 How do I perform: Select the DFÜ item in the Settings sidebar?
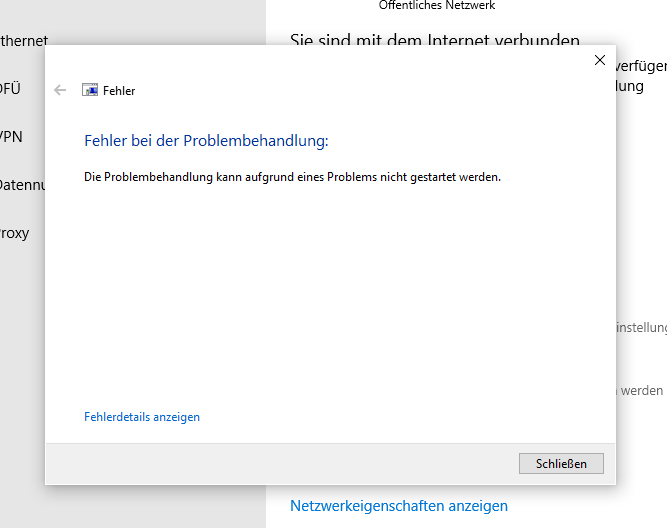[10, 89]
